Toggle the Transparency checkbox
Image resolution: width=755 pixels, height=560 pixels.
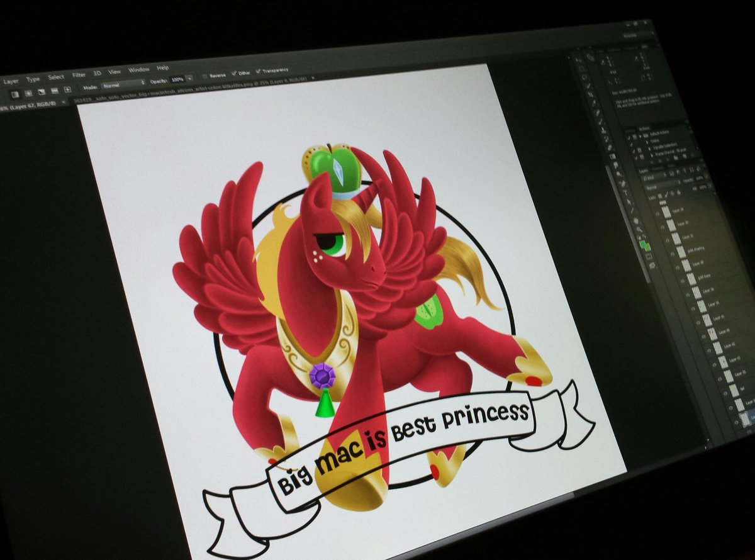tap(258, 71)
